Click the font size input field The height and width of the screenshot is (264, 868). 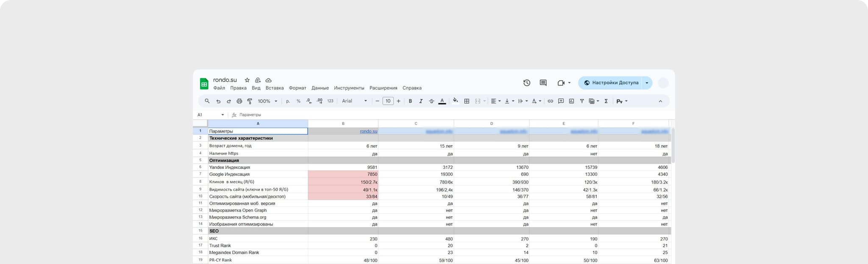[388, 101]
